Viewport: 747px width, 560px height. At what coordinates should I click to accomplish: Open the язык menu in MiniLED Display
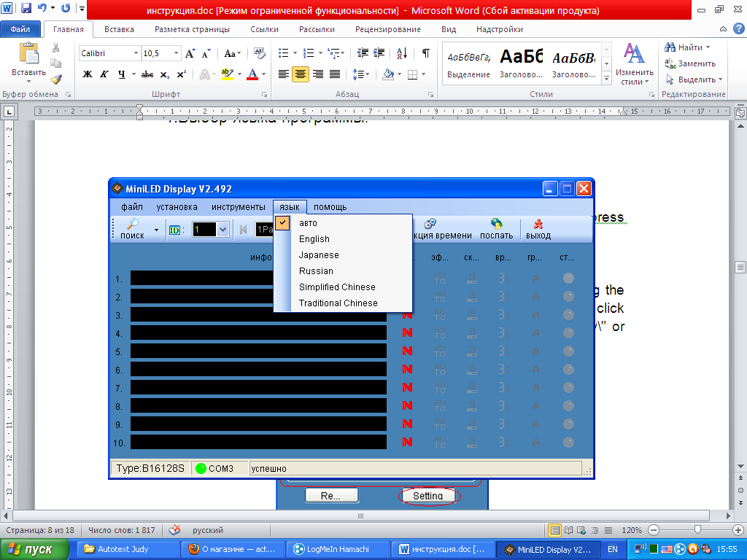click(x=290, y=206)
